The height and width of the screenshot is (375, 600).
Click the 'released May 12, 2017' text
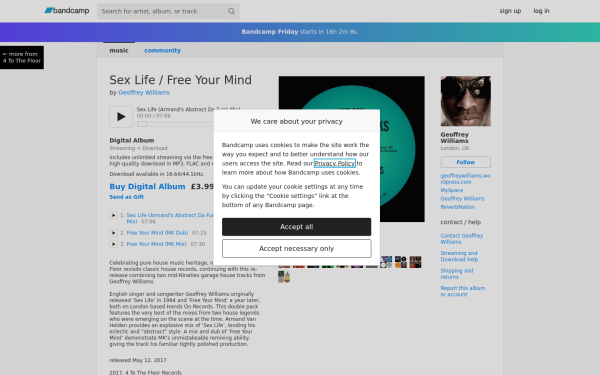coord(138,360)
